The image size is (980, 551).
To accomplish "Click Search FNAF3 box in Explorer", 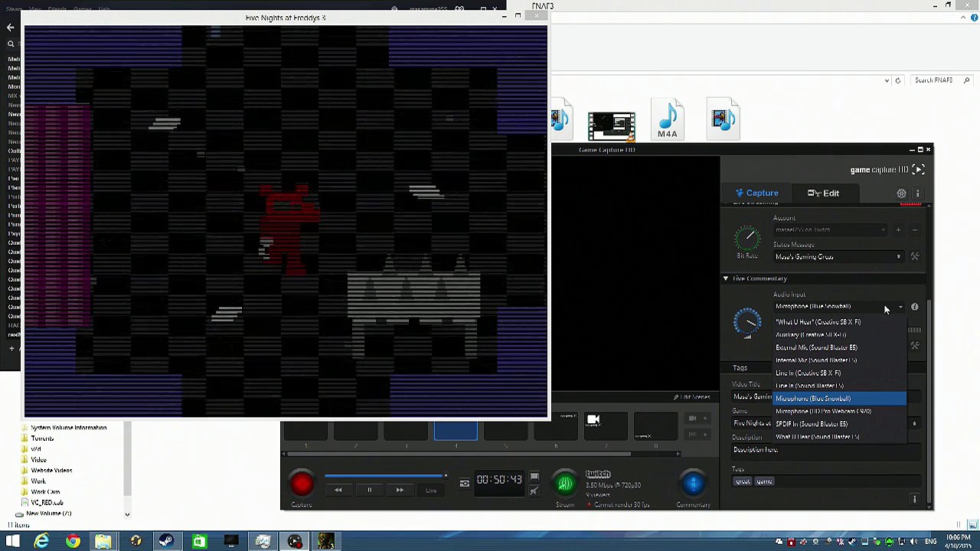I will click(x=942, y=80).
